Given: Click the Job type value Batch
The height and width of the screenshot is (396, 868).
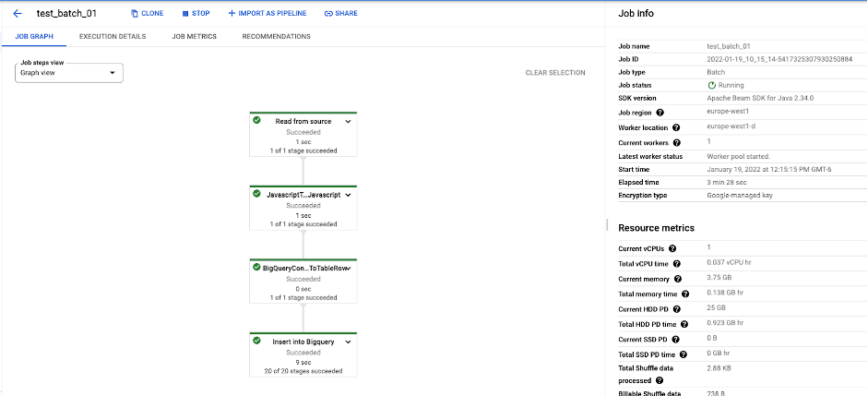Looking at the screenshot, I should click(x=716, y=72).
